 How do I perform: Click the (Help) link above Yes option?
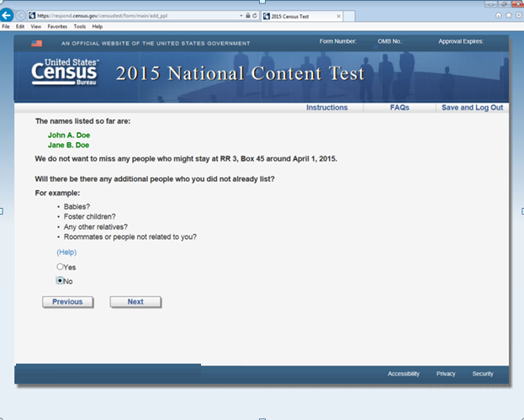[x=66, y=253]
